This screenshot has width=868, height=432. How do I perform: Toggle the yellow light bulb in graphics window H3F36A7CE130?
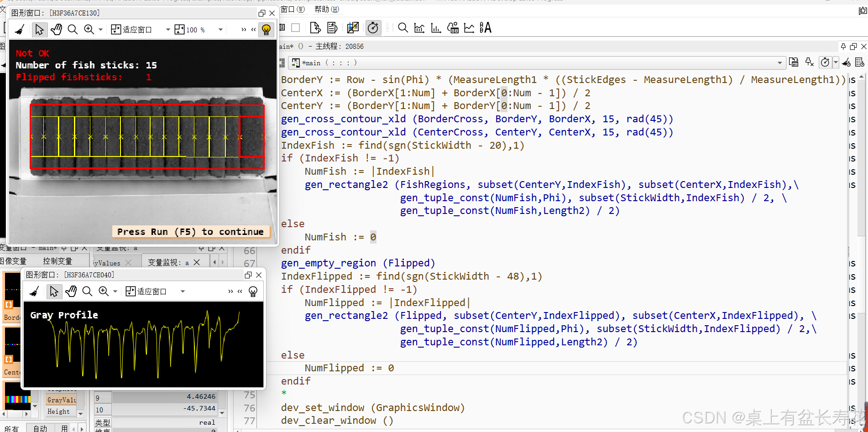pos(266,30)
